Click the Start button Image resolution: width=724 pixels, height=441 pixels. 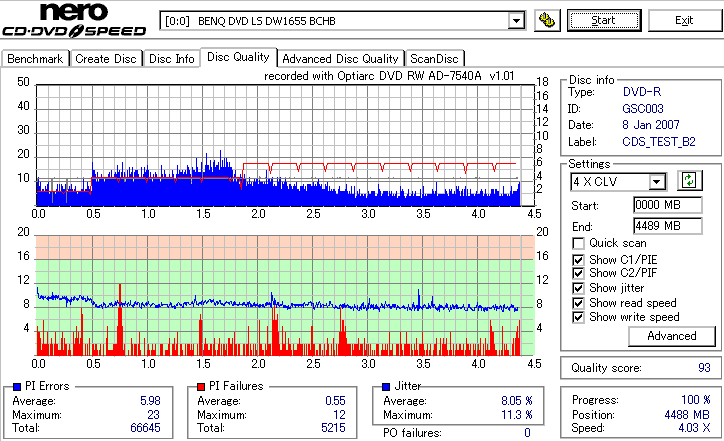tap(604, 20)
